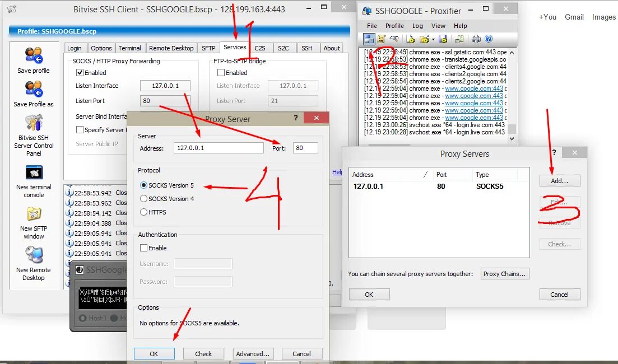The width and height of the screenshot is (618, 364).
Task: Switch to the Login tab in Bitvise
Action: pyautogui.click(x=75, y=48)
